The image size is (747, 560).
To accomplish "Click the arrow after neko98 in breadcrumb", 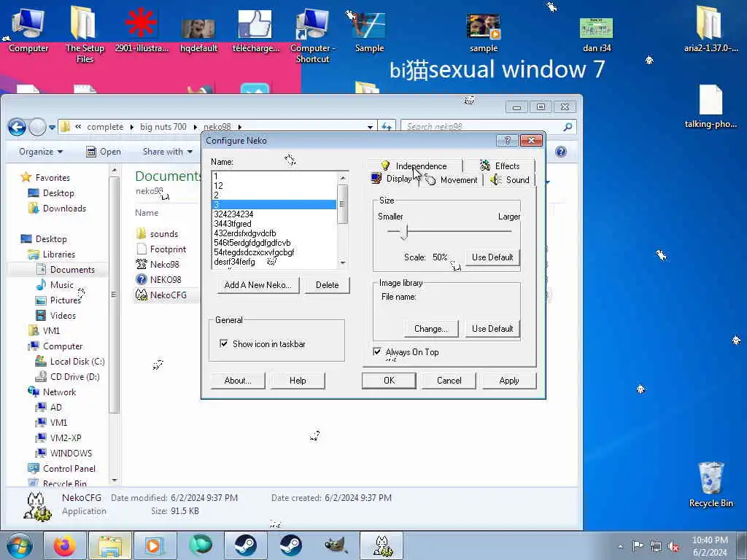I will [239, 127].
